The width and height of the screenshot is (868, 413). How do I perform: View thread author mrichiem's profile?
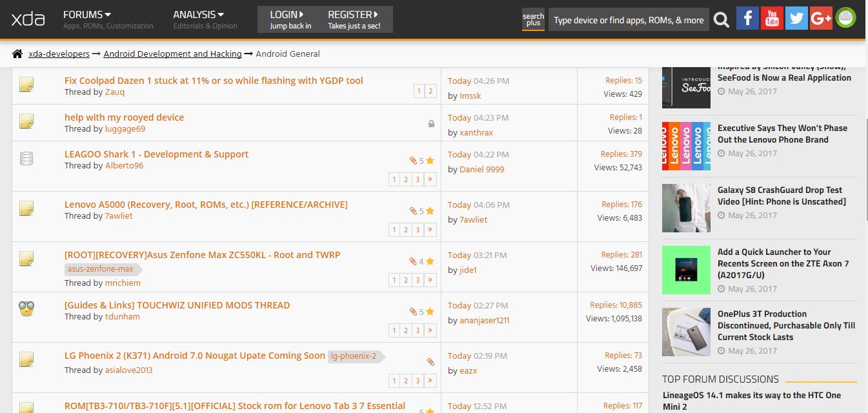click(x=123, y=283)
